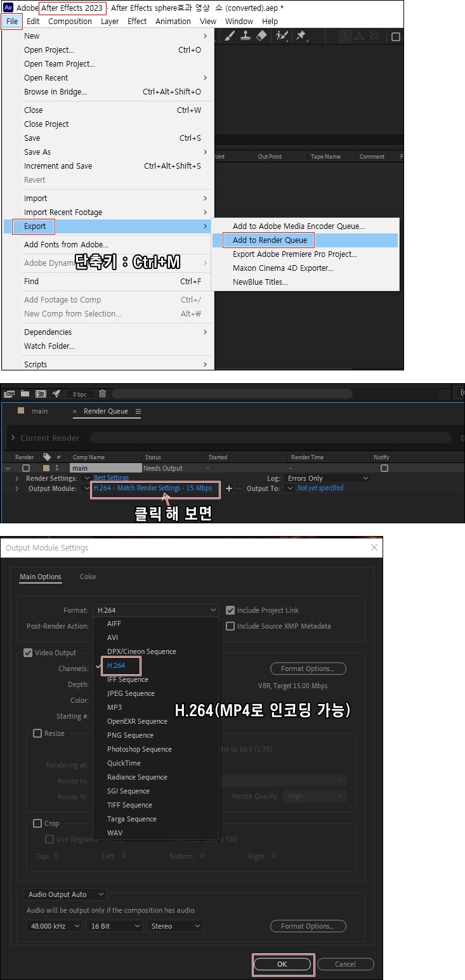Click Not yet specified output link
The image size is (465, 980).
click(320, 488)
